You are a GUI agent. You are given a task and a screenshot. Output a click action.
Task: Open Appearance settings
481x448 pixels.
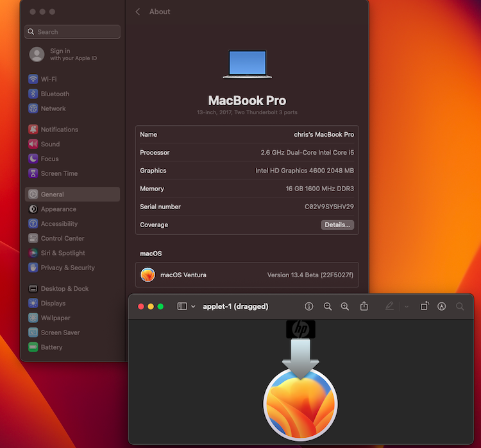(x=72, y=209)
